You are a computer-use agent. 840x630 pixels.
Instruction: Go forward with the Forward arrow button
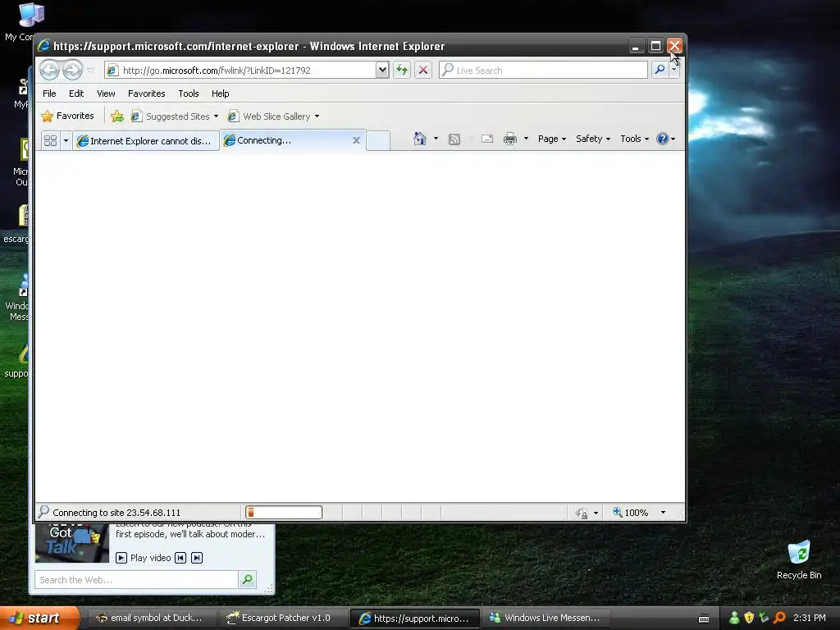[x=72, y=70]
